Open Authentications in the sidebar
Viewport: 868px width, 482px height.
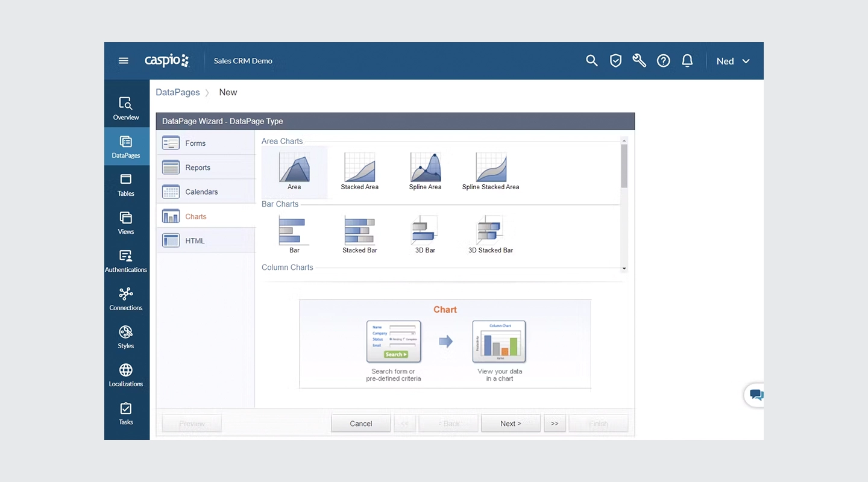tap(126, 261)
